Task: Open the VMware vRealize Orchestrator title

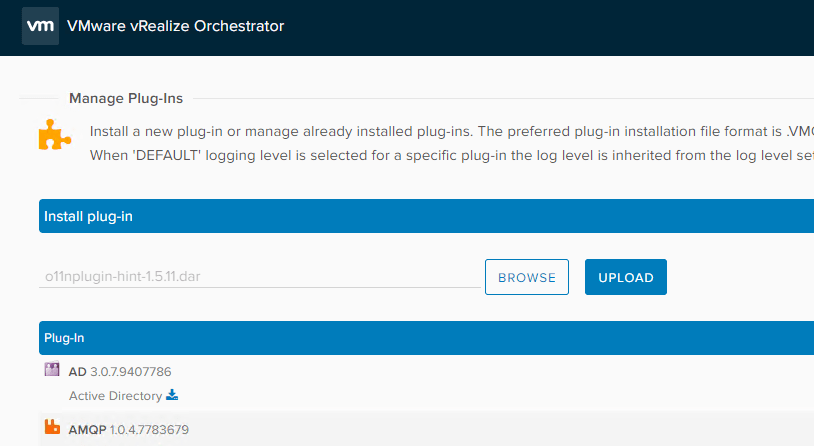Action: coord(175,26)
